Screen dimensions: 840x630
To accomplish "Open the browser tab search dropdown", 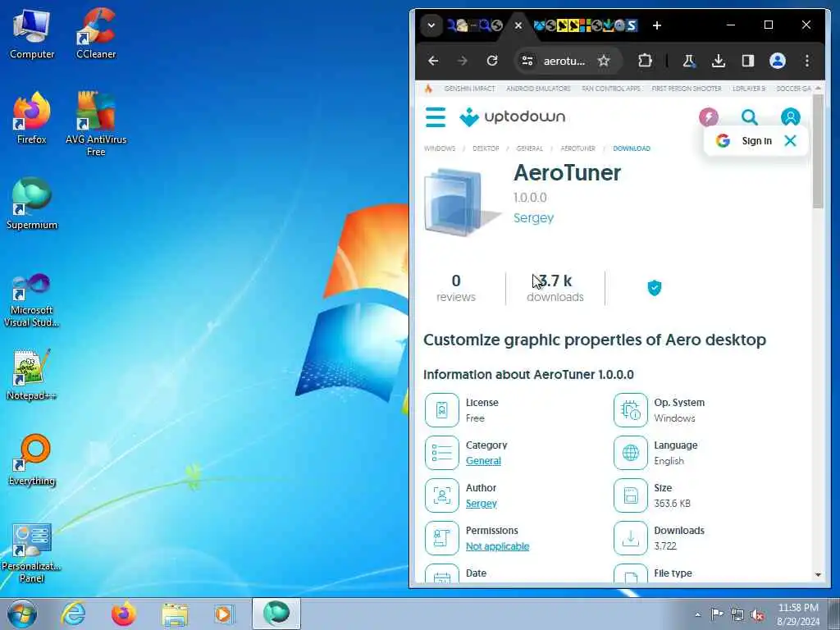I will pos(431,25).
